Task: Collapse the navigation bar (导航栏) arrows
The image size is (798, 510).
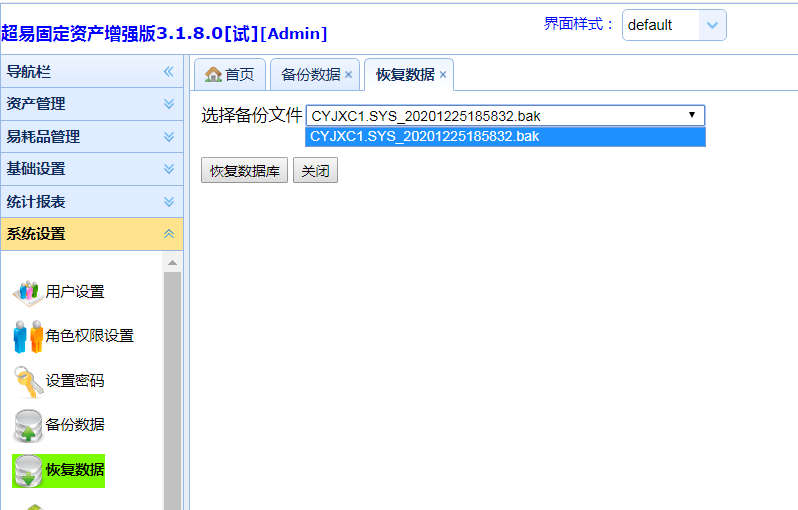Action: tap(169, 72)
